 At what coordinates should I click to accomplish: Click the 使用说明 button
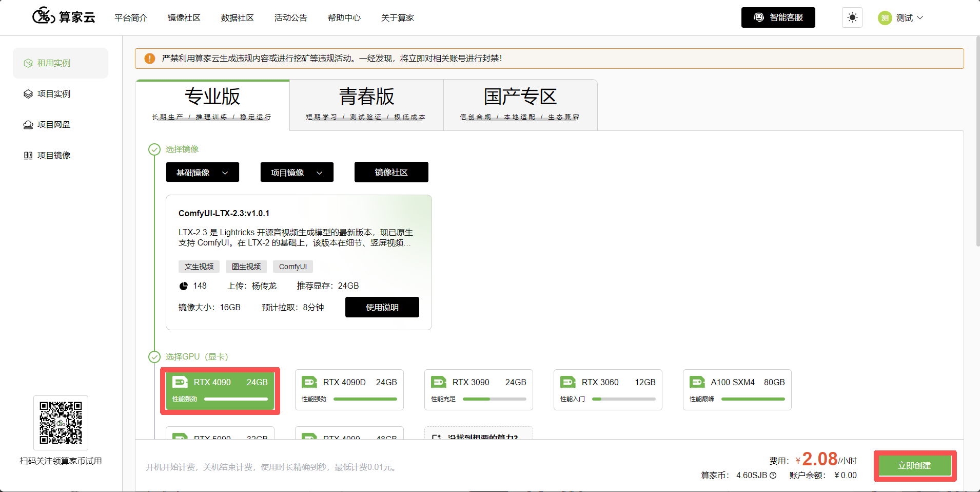point(382,307)
